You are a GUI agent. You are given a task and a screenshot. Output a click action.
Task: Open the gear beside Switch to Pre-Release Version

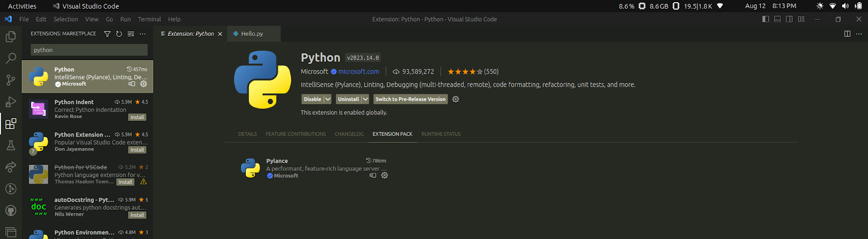(x=456, y=99)
